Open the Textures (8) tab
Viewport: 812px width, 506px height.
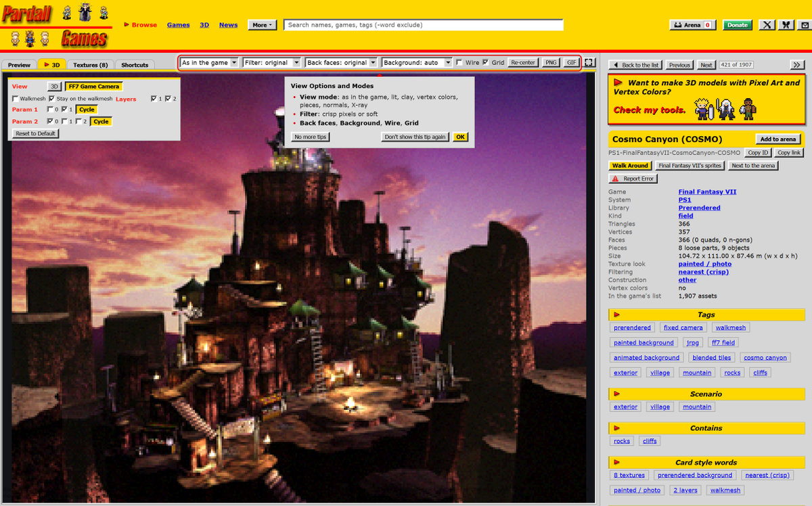pos(91,65)
